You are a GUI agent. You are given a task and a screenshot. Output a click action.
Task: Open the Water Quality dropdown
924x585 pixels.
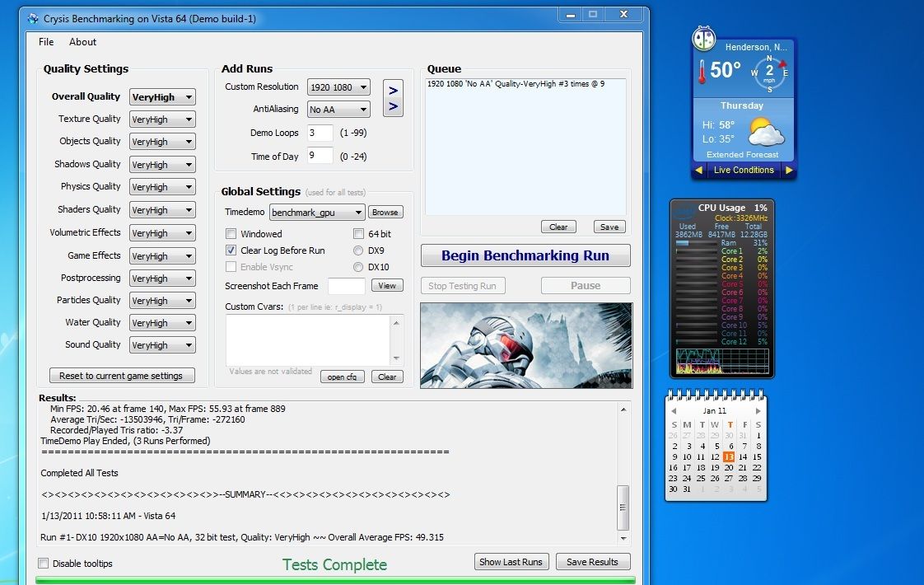click(x=162, y=323)
